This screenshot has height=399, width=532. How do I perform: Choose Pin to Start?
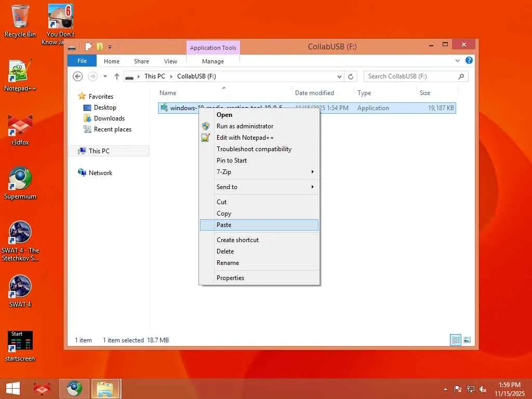click(259, 161)
